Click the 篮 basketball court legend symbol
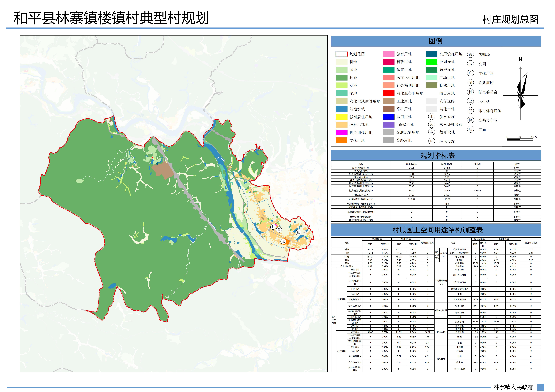Image resolution: width=555 pixels, height=392 pixels. pyautogui.click(x=470, y=54)
